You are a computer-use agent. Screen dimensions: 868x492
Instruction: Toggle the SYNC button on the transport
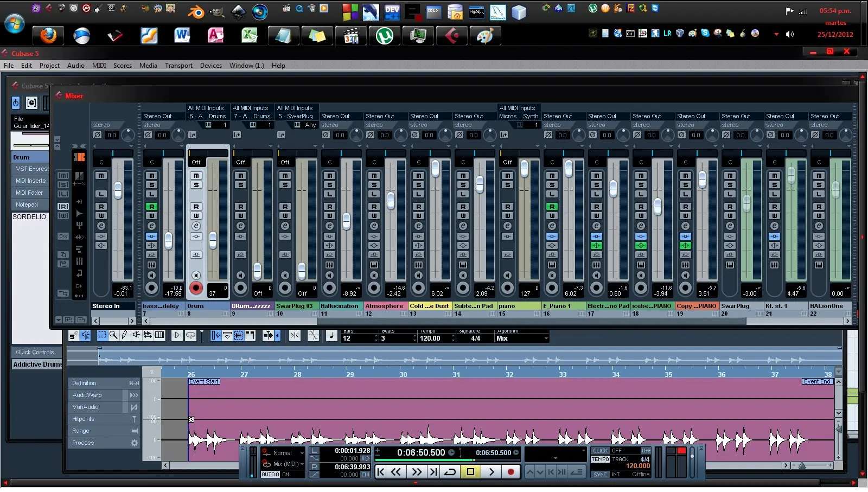point(601,475)
